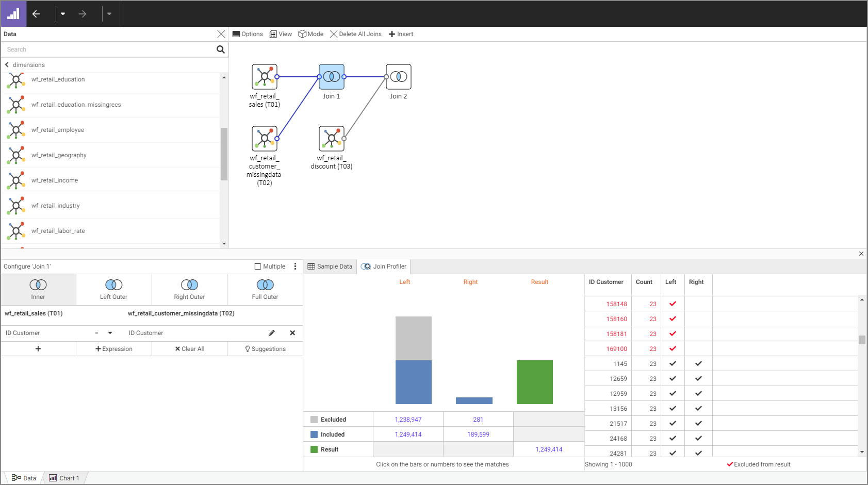Toggle the Left checkmark for customer 1145
The width and height of the screenshot is (868, 485).
tap(673, 363)
